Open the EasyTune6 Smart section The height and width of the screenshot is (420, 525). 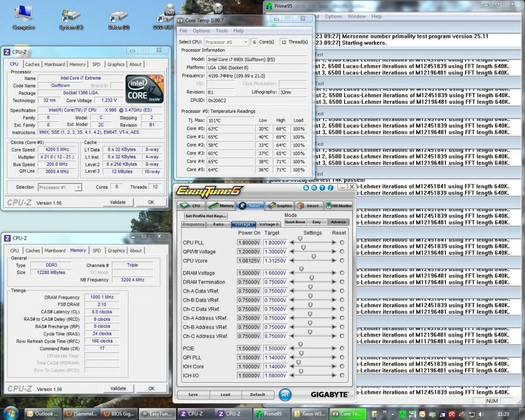pyautogui.click(x=308, y=205)
